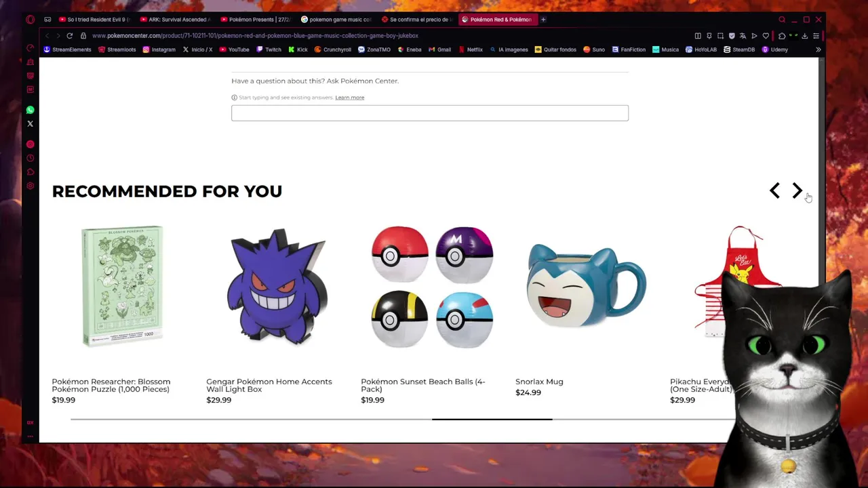Open the Kick bookmark

(x=298, y=49)
